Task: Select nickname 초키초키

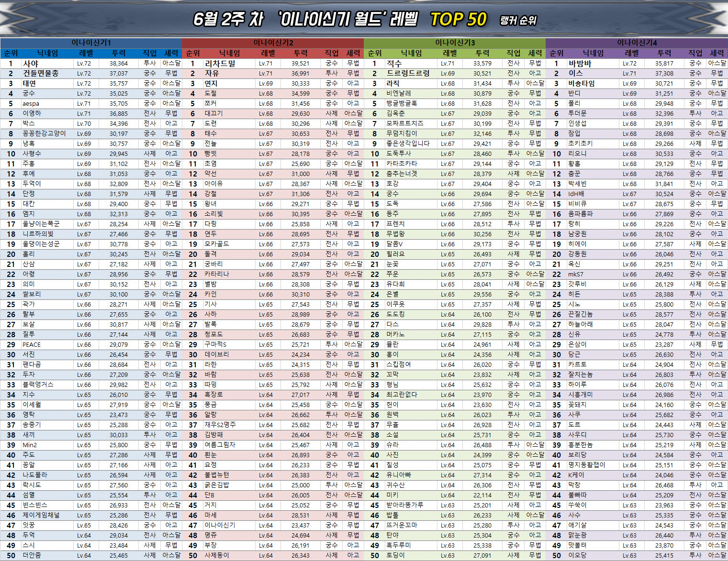Action: pos(580,143)
